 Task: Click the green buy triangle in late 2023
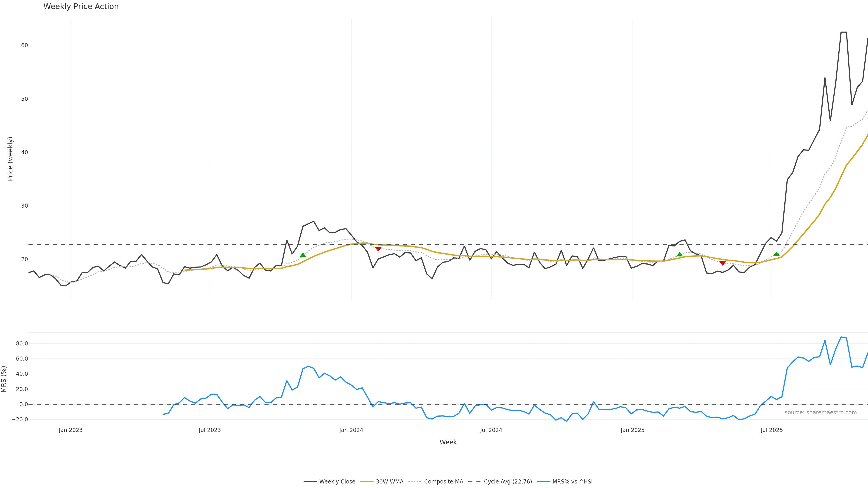coord(303,255)
